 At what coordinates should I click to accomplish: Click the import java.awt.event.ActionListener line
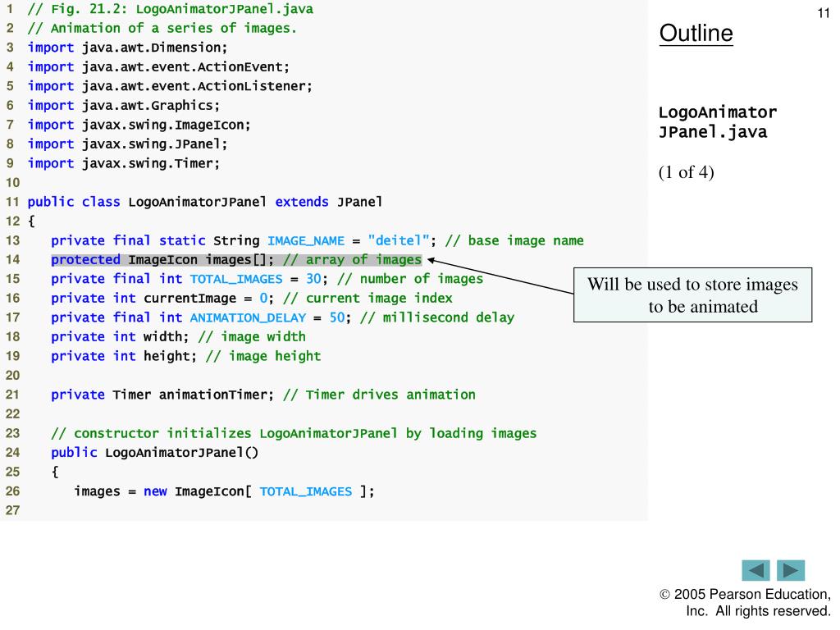coord(170,85)
